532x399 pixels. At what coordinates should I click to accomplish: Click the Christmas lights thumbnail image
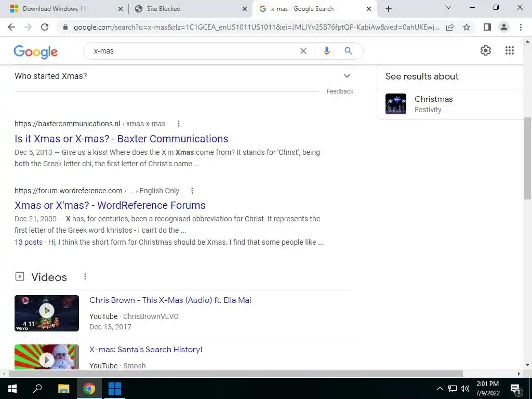pyautogui.click(x=395, y=104)
